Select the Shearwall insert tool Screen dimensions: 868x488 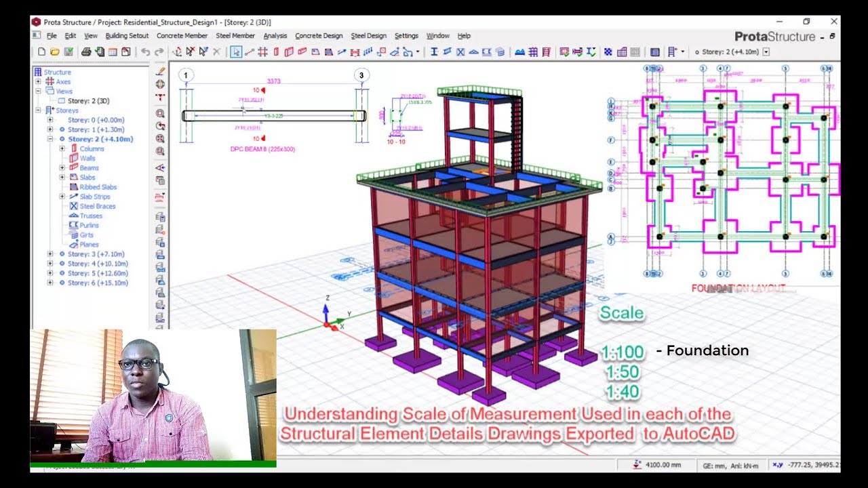tap(289, 52)
